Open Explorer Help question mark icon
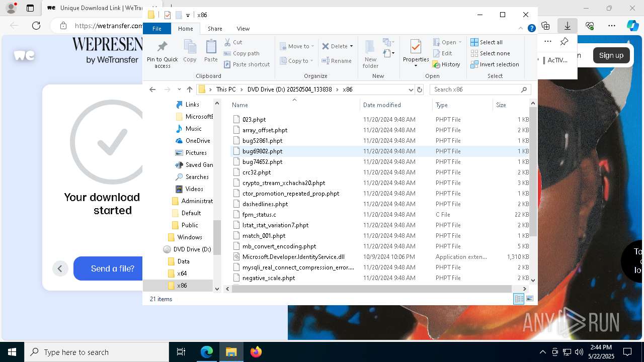Viewport: 644px width, 362px height. [x=531, y=29]
